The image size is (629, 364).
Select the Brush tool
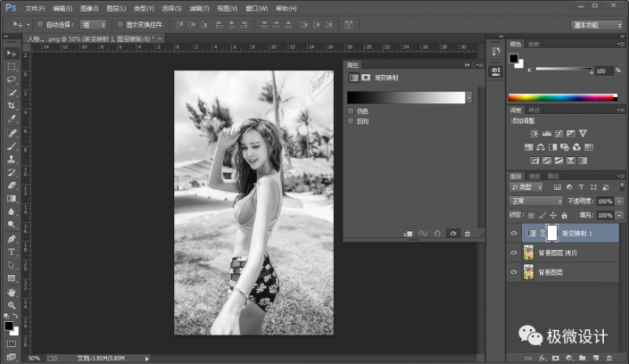(12, 146)
